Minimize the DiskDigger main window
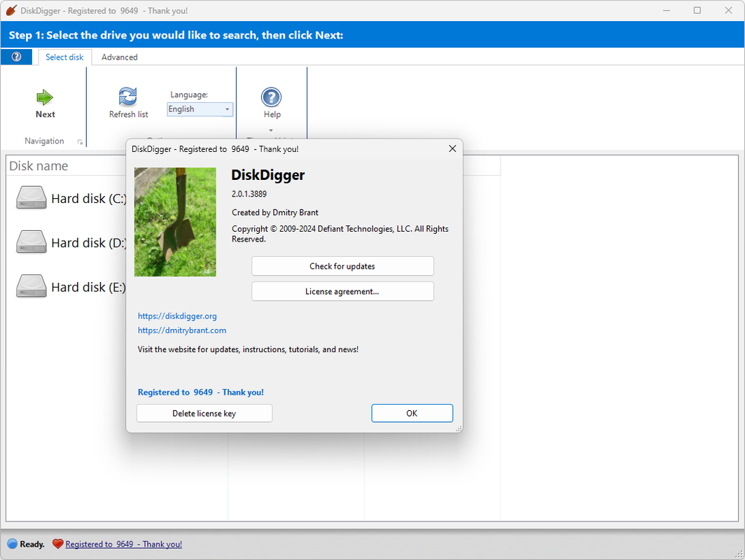The image size is (745, 560). point(667,10)
